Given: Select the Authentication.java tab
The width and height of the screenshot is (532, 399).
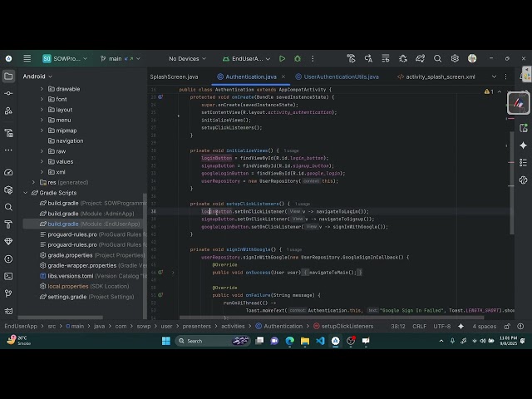Looking at the screenshot, I should pyautogui.click(x=251, y=77).
